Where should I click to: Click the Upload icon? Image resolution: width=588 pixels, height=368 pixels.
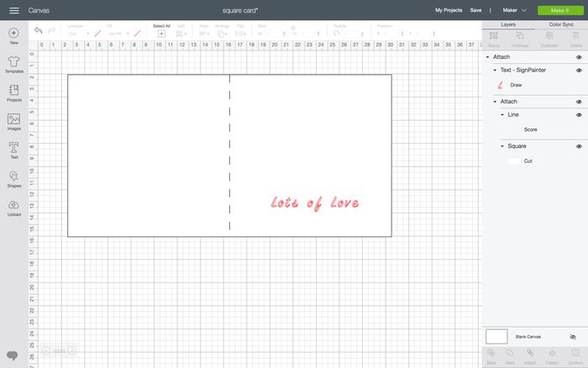[13, 207]
